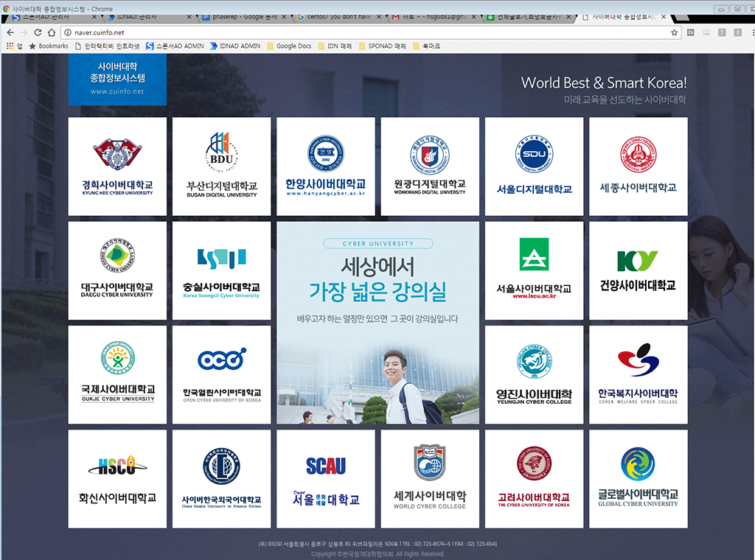Image resolution: width=755 pixels, height=560 pixels.
Task: Click the forward navigation arrow
Action: point(24,32)
